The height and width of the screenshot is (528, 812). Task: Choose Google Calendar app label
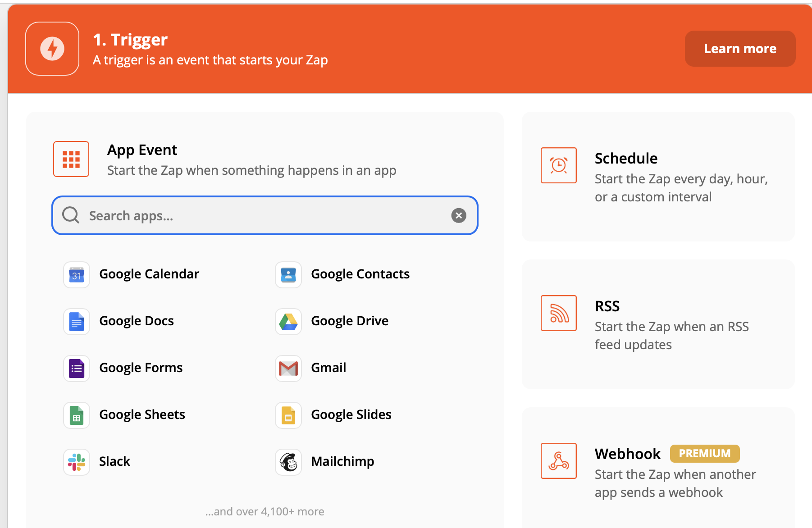point(149,274)
